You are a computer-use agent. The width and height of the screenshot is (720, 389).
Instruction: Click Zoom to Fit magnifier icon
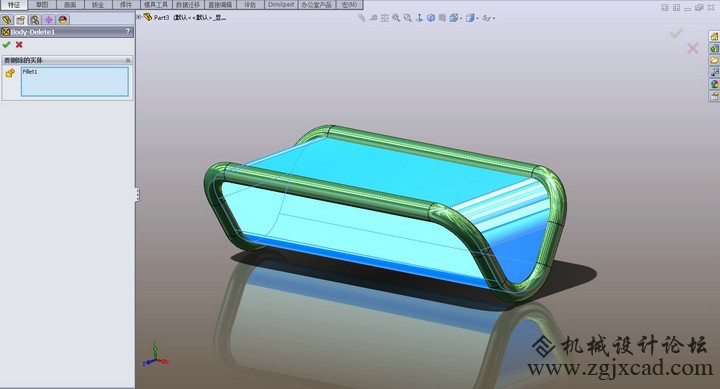396,18
